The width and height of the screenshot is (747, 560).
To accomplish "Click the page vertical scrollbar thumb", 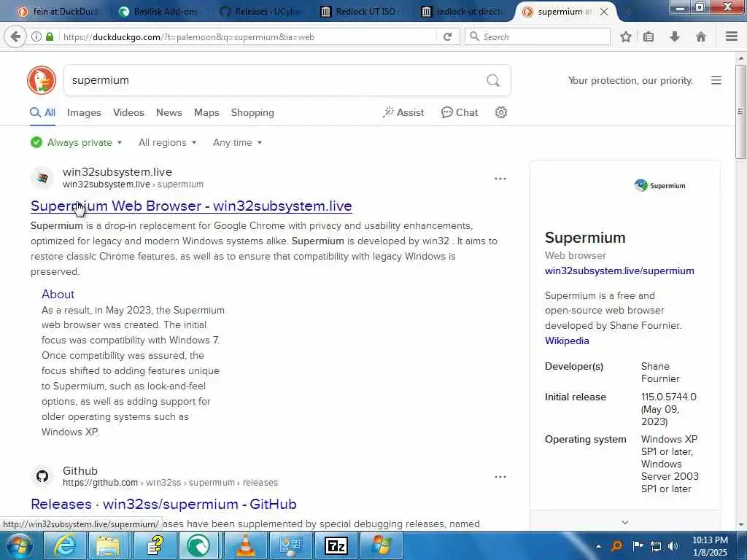I will 740,112.
